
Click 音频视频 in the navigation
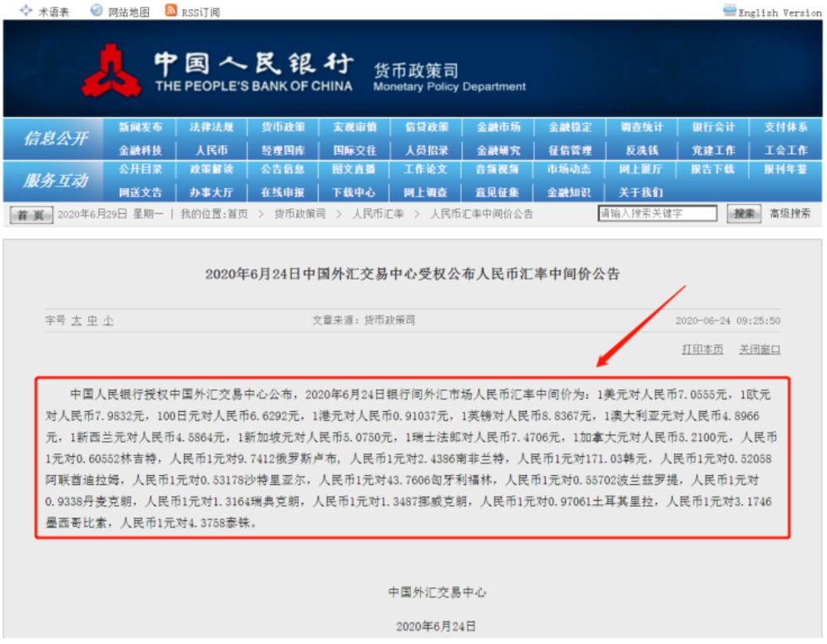click(x=497, y=169)
